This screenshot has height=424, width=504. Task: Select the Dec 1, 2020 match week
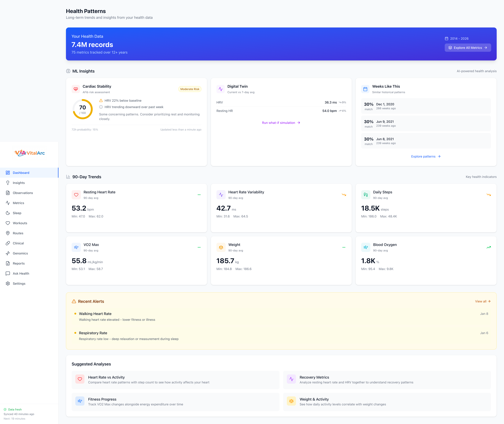point(426,106)
